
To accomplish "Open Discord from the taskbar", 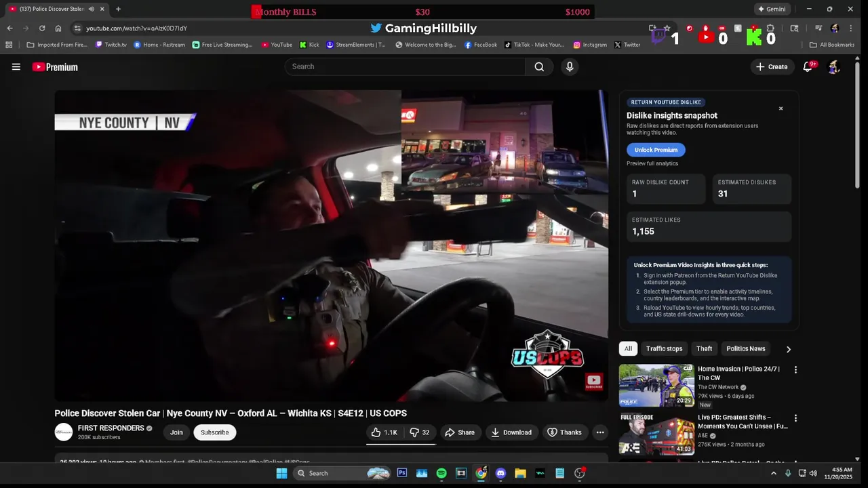I will 501,473.
